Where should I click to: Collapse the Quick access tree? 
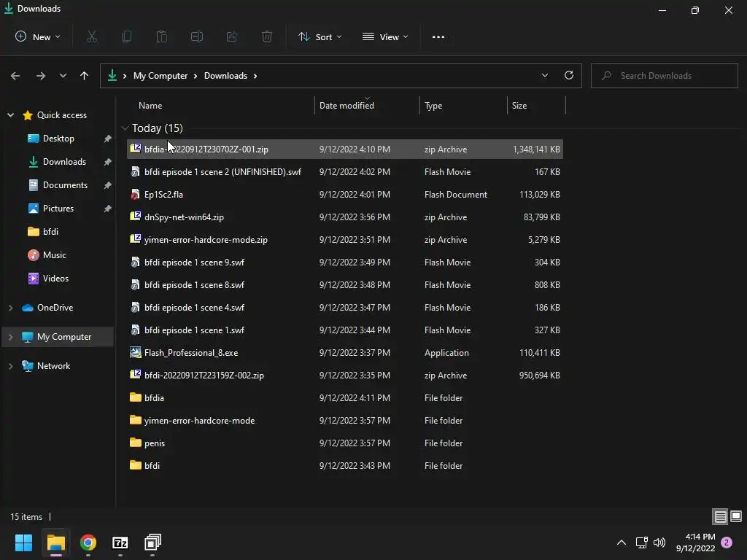click(x=10, y=114)
